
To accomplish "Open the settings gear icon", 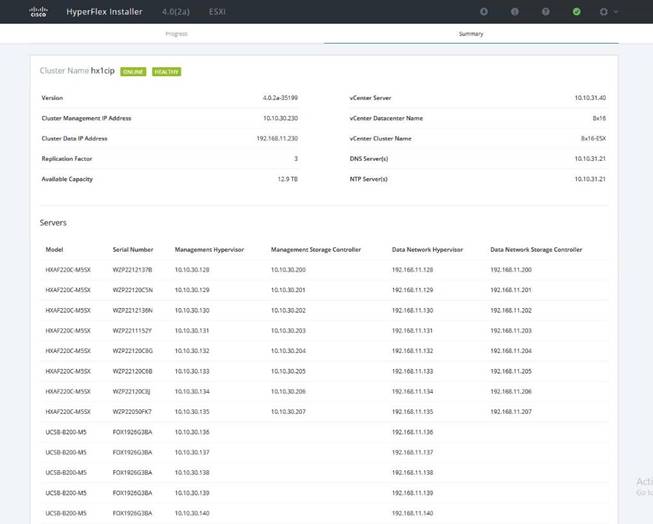I will [x=603, y=12].
